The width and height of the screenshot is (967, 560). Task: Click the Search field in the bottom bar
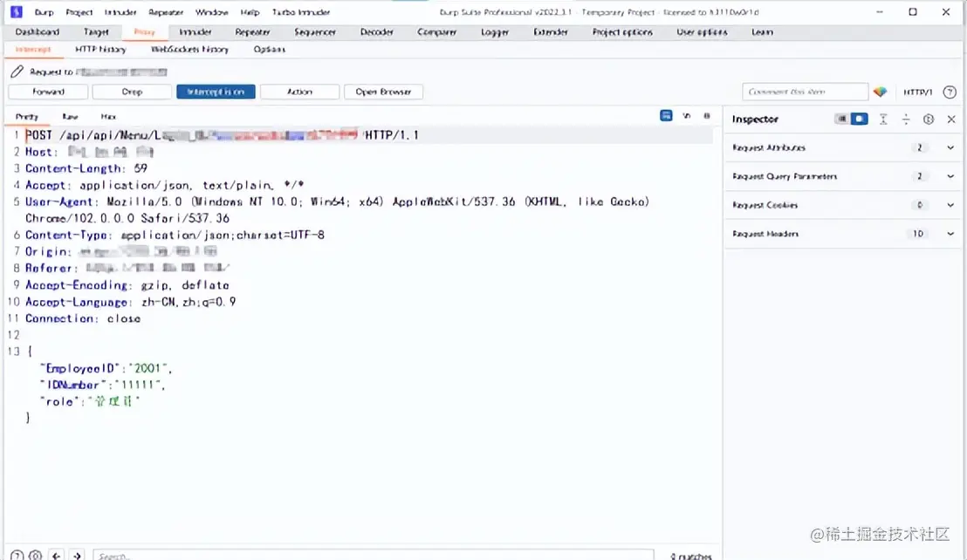click(374, 556)
